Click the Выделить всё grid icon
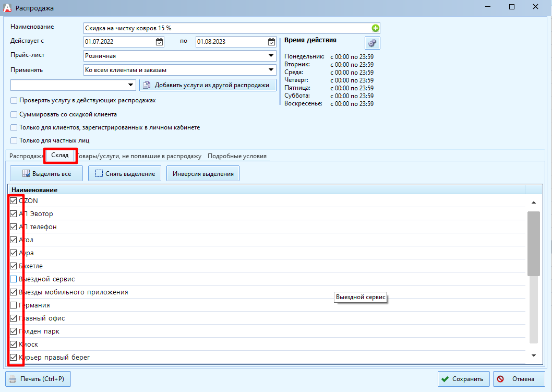Screen dimensions: 552x392 click(x=26, y=174)
